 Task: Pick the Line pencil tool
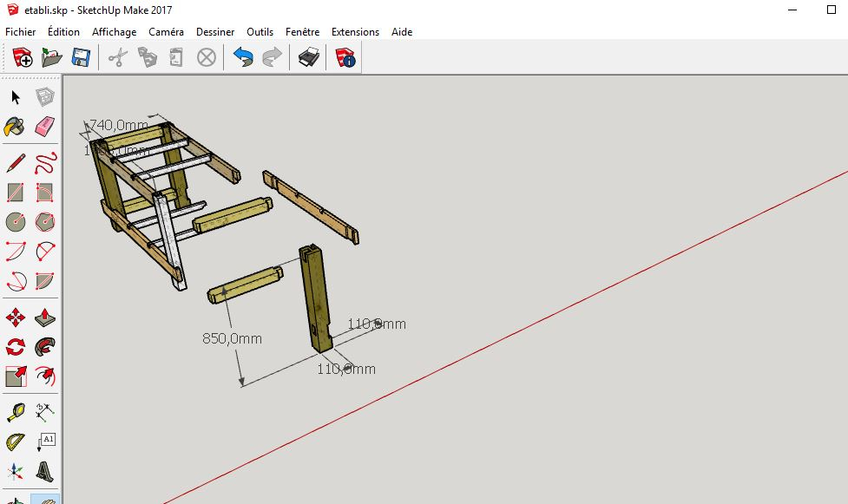pos(16,162)
